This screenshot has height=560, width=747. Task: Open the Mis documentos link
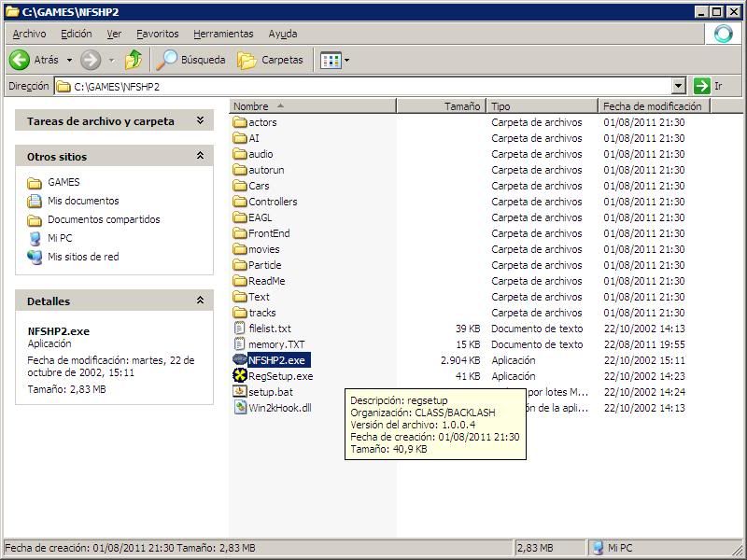pyautogui.click(x=83, y=201)
